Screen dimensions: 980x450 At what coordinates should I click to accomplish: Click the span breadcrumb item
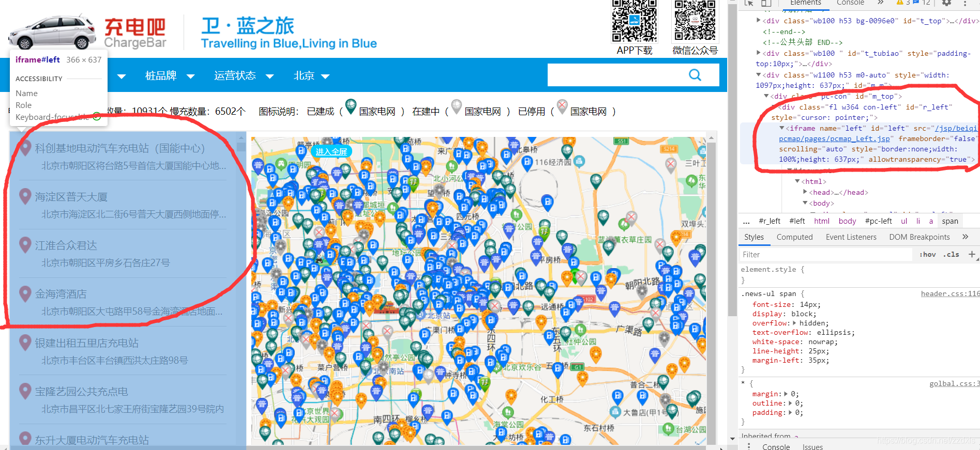[949, 221]
